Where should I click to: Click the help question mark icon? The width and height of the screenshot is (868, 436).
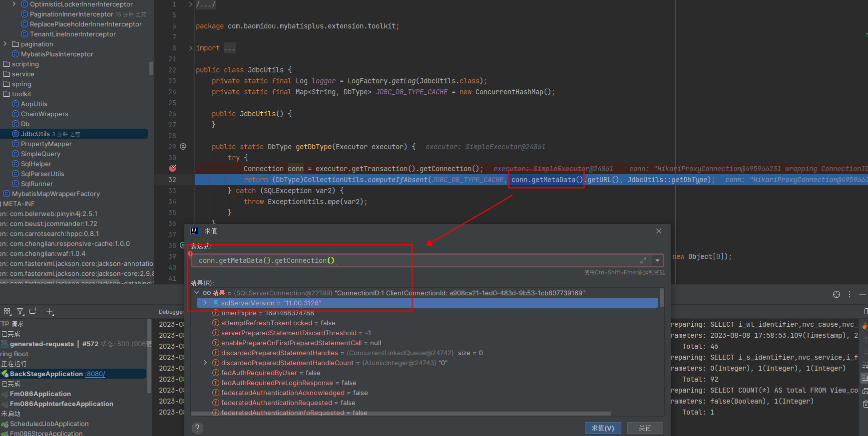pyautogui.click(x=197, y=428)
